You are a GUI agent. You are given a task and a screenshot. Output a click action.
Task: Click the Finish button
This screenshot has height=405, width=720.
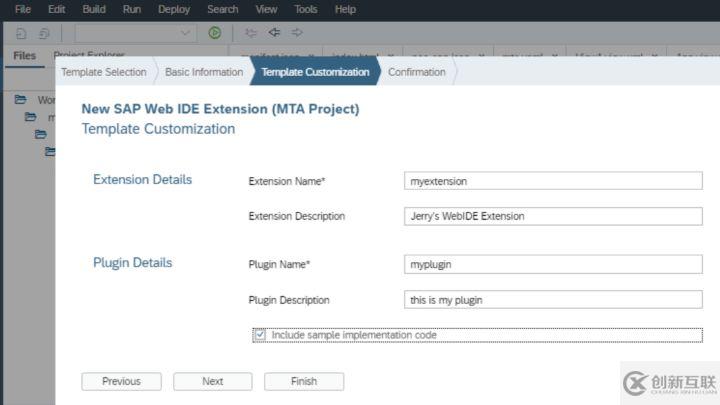[x=304, y=381]
